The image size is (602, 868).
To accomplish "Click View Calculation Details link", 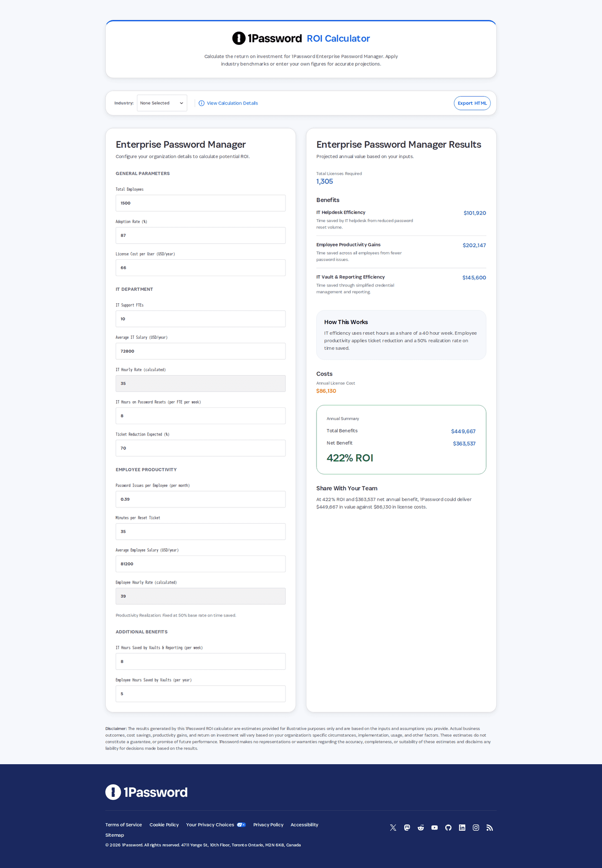I will point(232,103).
